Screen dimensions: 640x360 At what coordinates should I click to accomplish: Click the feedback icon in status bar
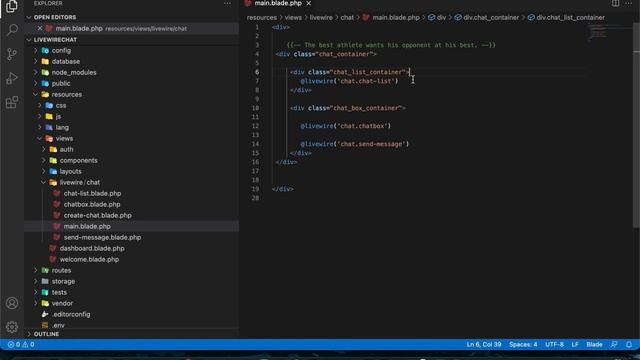[614, 345]
